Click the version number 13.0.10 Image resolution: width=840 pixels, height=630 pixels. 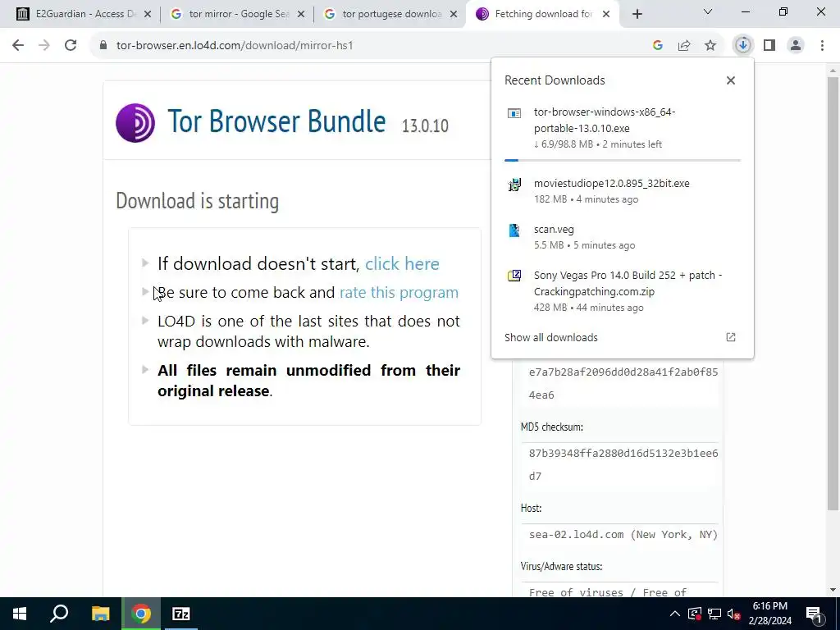pos(425,126)
